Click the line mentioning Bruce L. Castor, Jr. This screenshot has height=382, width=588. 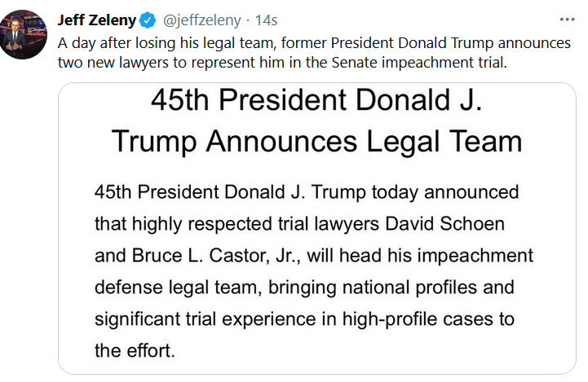314,256
